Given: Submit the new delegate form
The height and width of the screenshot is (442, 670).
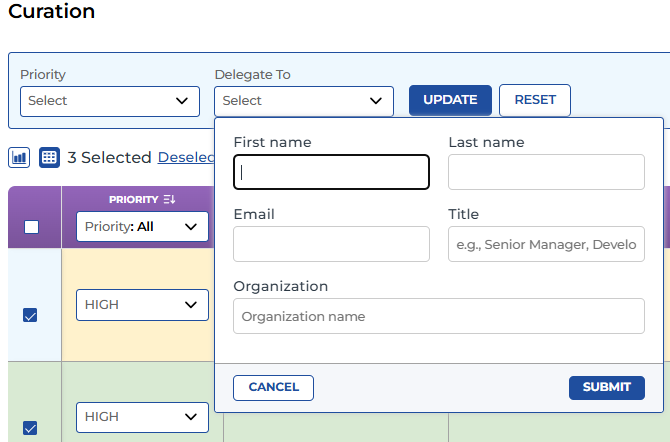Looking at the screenshot, I should 606,387.
